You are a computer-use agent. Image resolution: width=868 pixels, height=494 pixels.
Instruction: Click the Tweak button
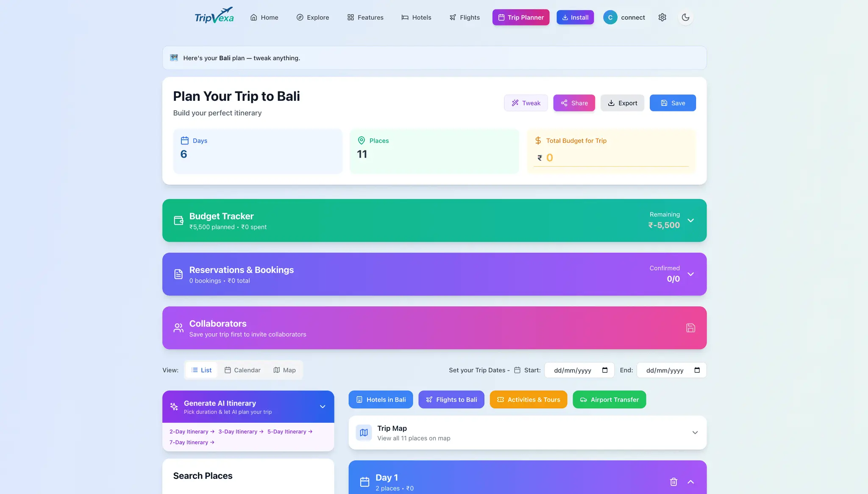coord(526,103)
